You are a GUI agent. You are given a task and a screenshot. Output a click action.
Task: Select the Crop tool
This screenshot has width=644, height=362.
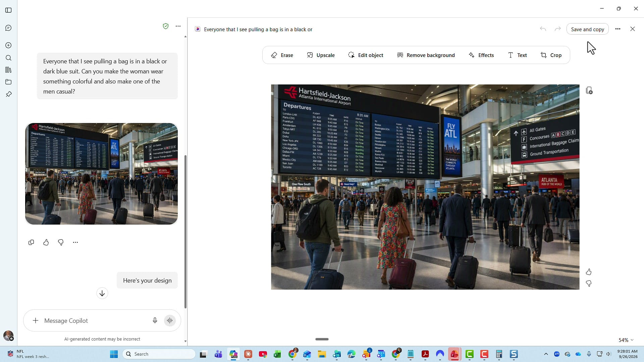point(551,55)
